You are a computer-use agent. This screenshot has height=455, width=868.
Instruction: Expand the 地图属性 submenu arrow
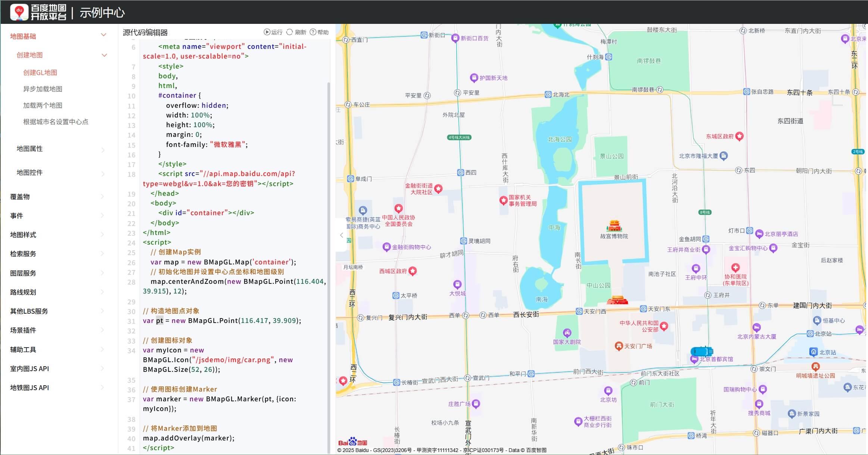[x=103, y=150]
